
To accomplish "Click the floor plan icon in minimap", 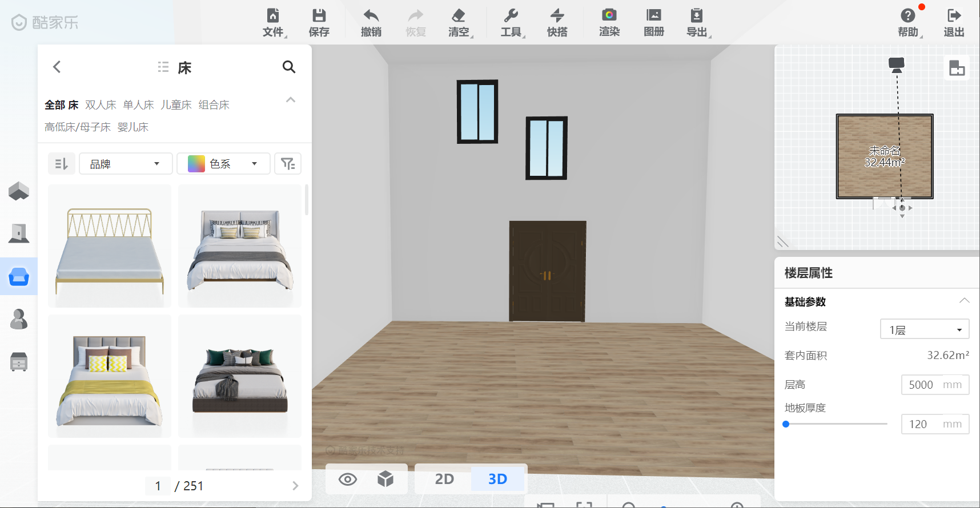I will 957,68.
